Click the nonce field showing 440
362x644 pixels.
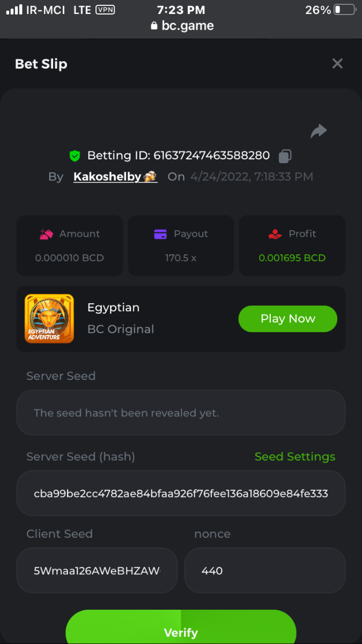coord(265,570)
